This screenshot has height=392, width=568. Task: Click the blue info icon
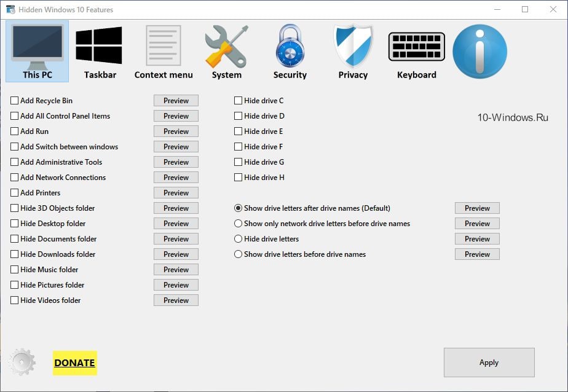[479, 51]
